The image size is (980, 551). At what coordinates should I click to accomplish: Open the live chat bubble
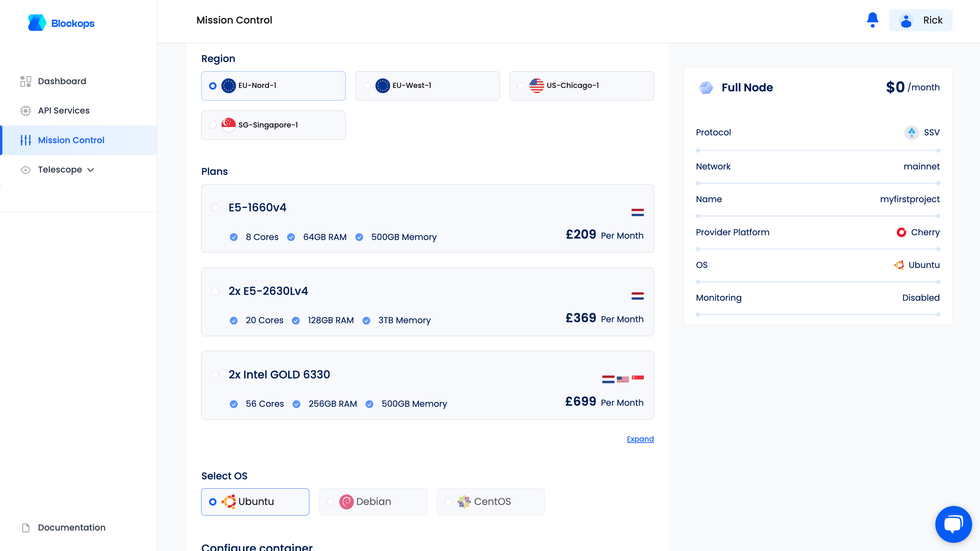pyautogui.click(x=953, y=524)
